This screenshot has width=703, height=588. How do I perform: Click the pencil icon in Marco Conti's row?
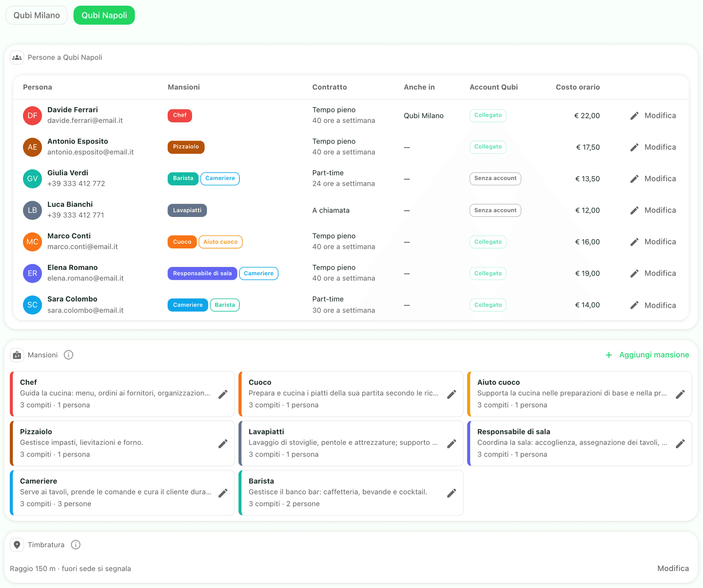click(634, 242)
